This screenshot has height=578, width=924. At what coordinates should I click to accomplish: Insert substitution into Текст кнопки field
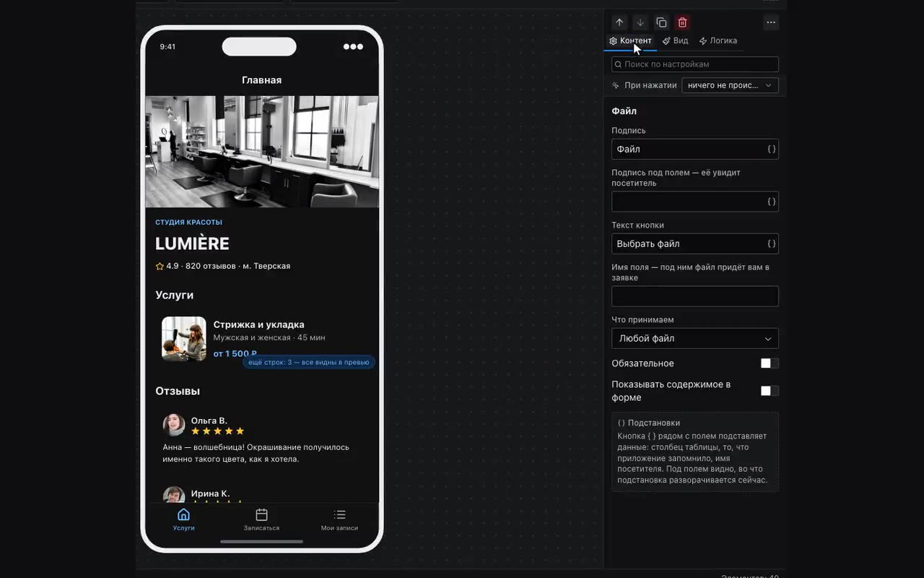pyautogui.click(x=771, y=243)
